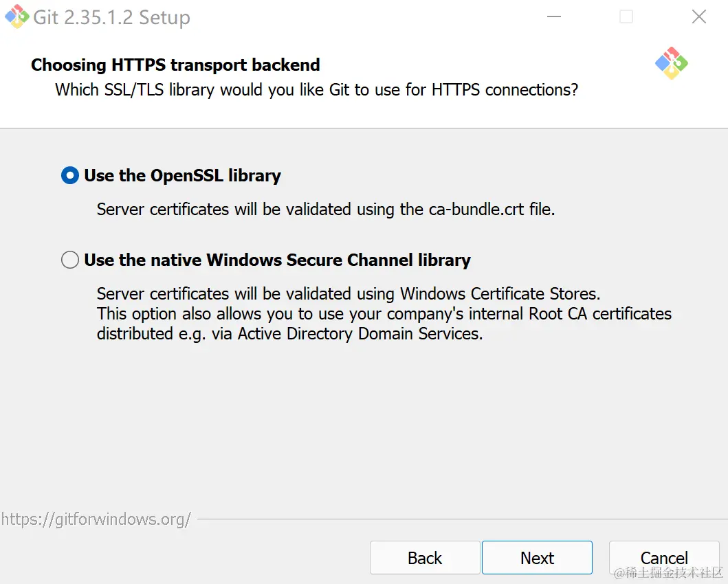The width and height of the screenshot is (728, 584).
Task: Cancel the Git installation
Action: tap(664, 558)
